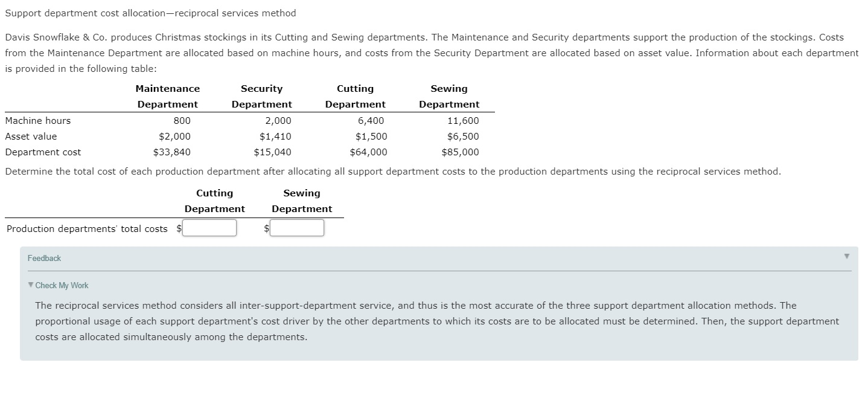Click the dollar sign beside the Cutting input

(x=177, y=228)
